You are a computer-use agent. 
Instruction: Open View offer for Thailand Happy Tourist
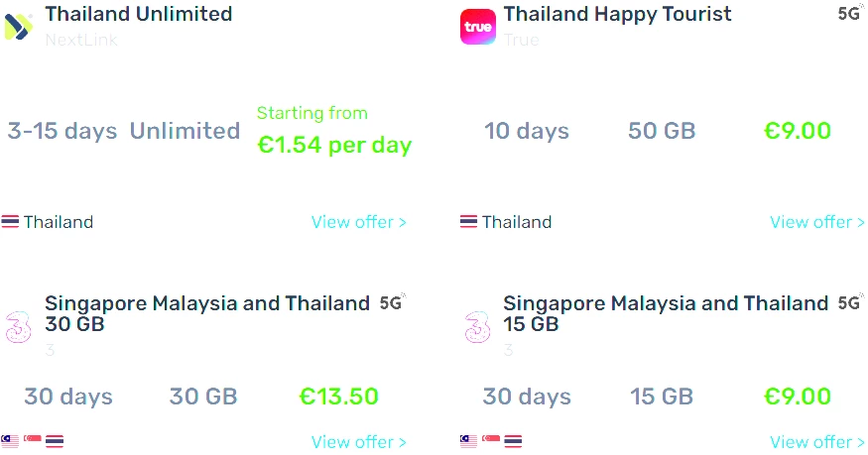(x=816, y=222)
